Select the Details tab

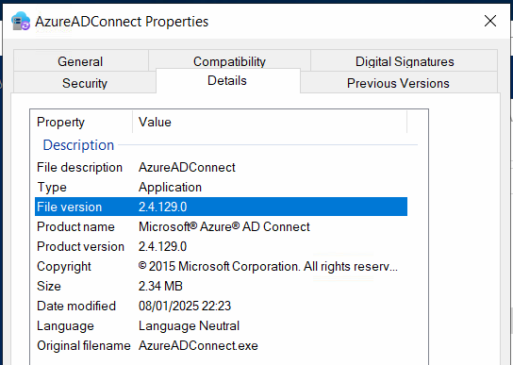pos(228,81)
